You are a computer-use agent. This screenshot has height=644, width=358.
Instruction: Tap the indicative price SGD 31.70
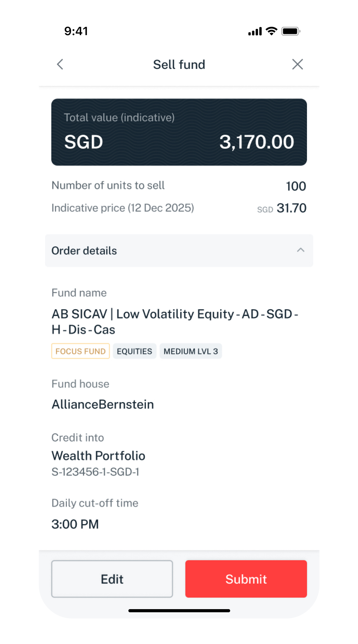coord(282,208)
